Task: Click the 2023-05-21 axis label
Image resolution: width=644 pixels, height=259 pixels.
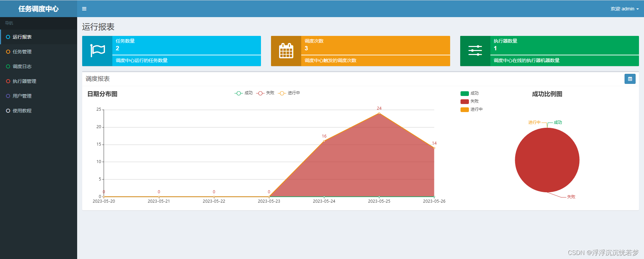Action: pos(159,201)
